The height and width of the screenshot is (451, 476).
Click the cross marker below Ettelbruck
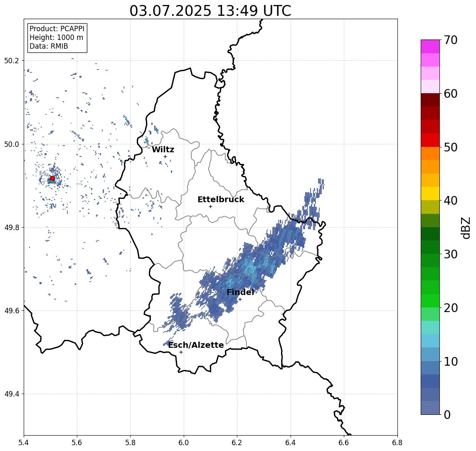click(x=210, y=207)
